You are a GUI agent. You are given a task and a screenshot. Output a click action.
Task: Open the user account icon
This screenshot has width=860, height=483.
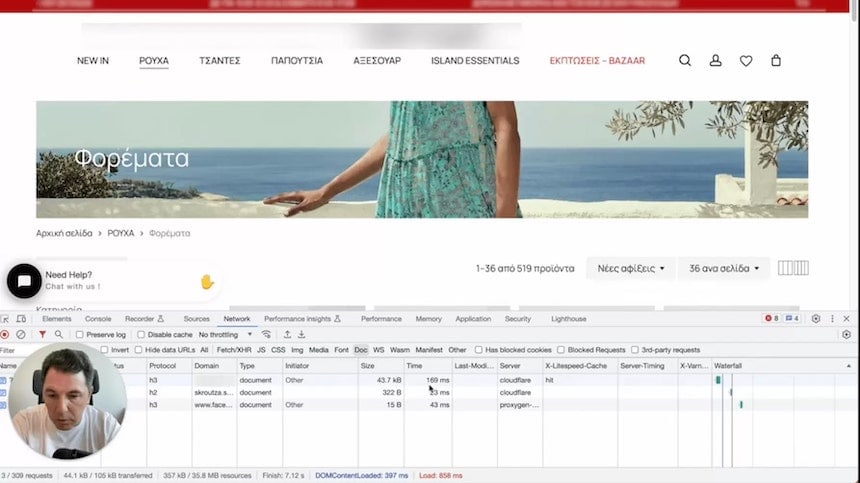(715, 61)
